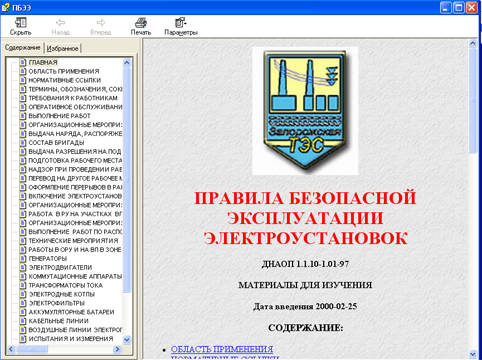The height and width of the screenshot is (360, 482).
Task: Select ЭЛЕКТРОДВИГАТЕЛИ in the contents tree
Action: (x=60, y=267)
